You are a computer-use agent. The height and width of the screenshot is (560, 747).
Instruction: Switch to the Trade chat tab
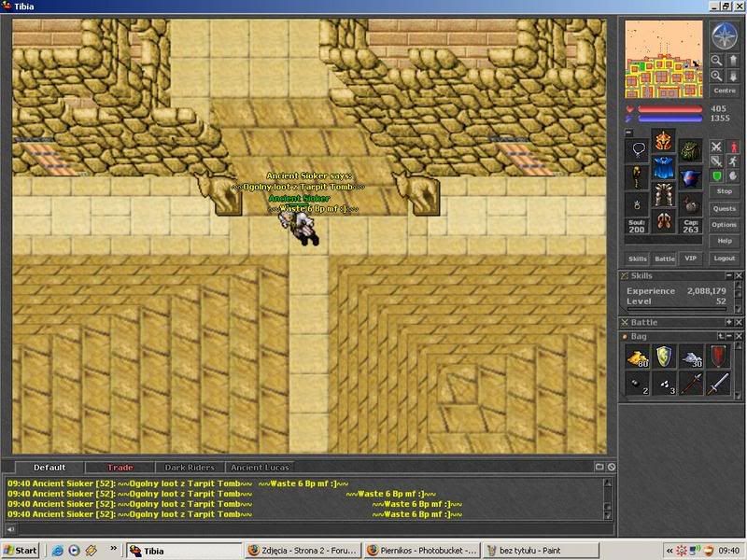coord(120,468)
